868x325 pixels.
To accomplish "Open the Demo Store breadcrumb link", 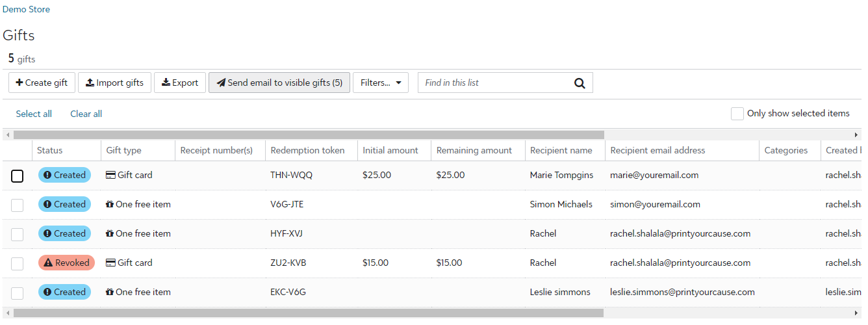I will [x=26, y=10].
